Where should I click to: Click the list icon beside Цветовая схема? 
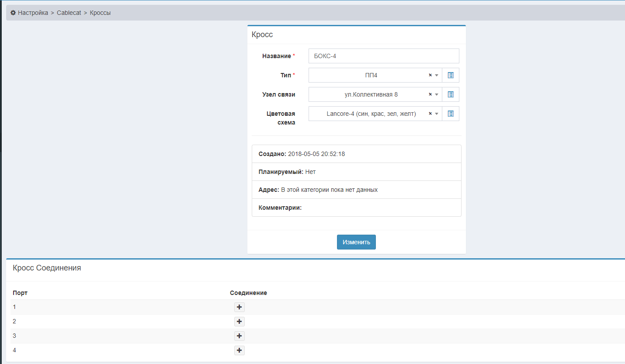451,114
